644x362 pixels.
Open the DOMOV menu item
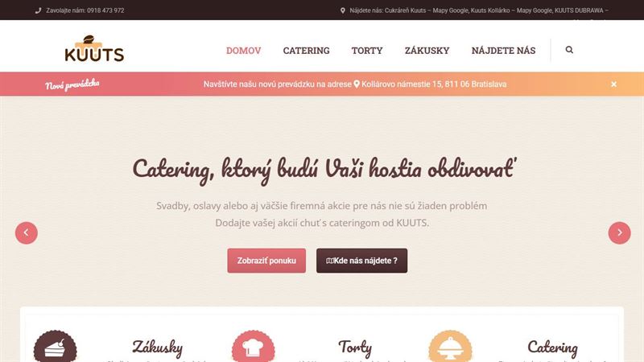tap(244, 51)
